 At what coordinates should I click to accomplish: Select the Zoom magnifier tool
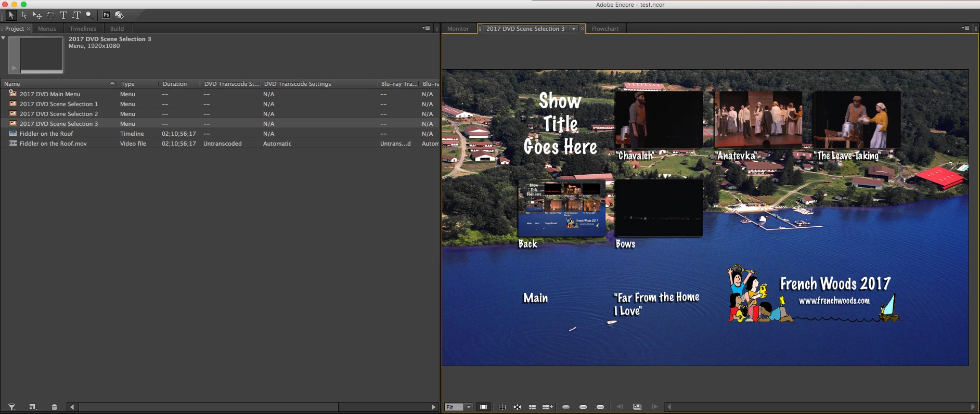tap(89, 15)
